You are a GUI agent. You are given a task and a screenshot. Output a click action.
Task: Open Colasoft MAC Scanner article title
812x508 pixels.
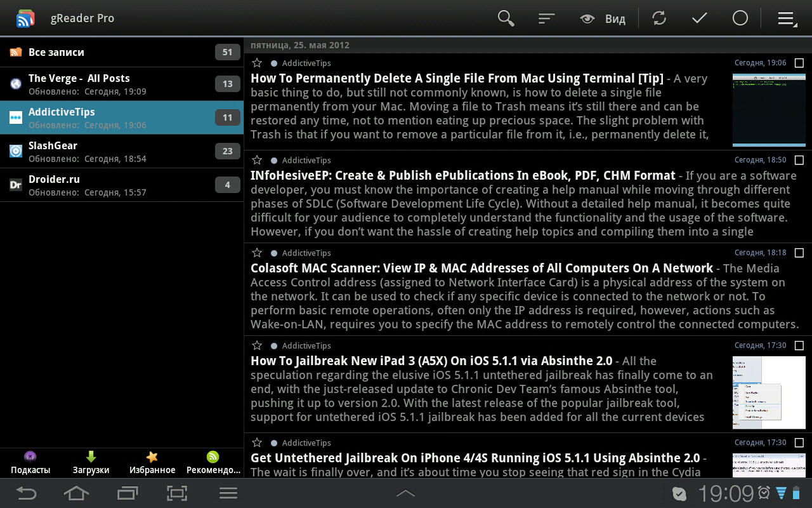481,268
